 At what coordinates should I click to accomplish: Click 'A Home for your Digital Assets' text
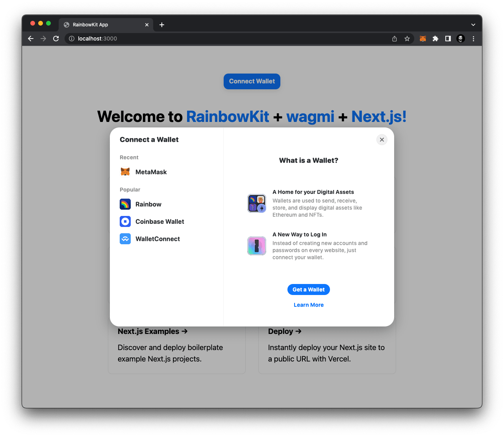(313, 192)
